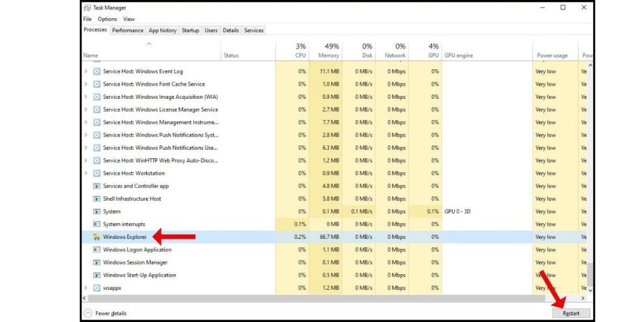Screen dimensions: 644x322
Task: Expand Service Host: Workstation group
Action: [86, 174]
